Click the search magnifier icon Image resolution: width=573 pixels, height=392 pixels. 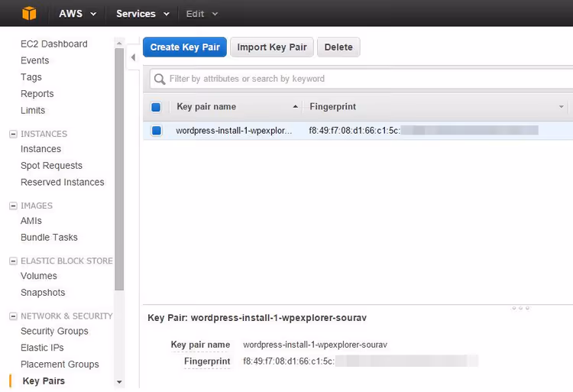[160, 79]
